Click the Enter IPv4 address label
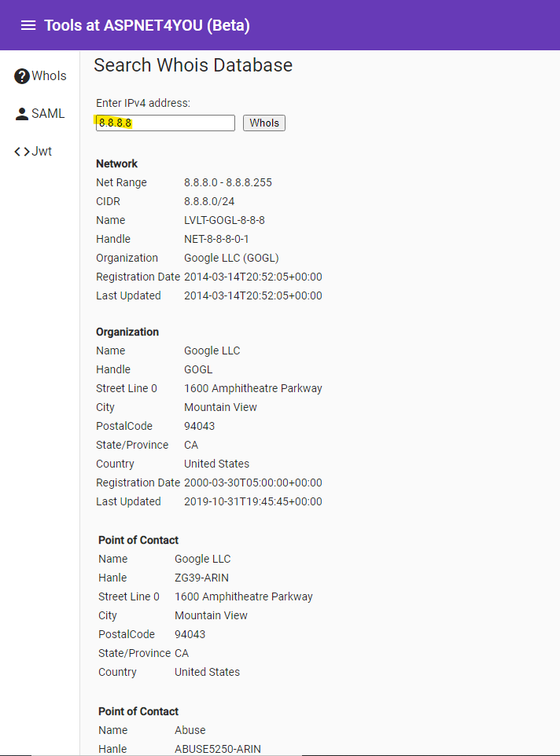The width and height of the screenshot is (560, 756). 143,103
